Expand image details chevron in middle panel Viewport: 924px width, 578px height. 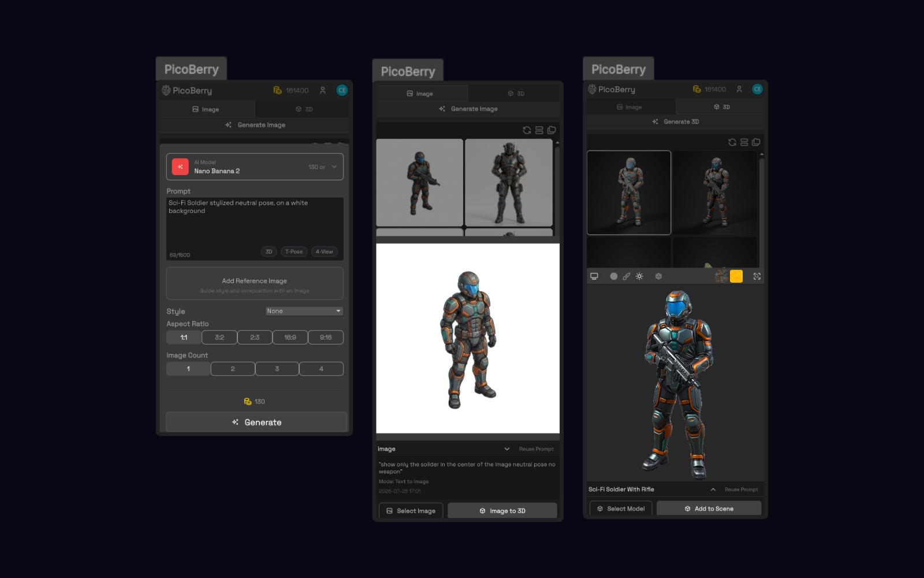click(x=507, y=449)
